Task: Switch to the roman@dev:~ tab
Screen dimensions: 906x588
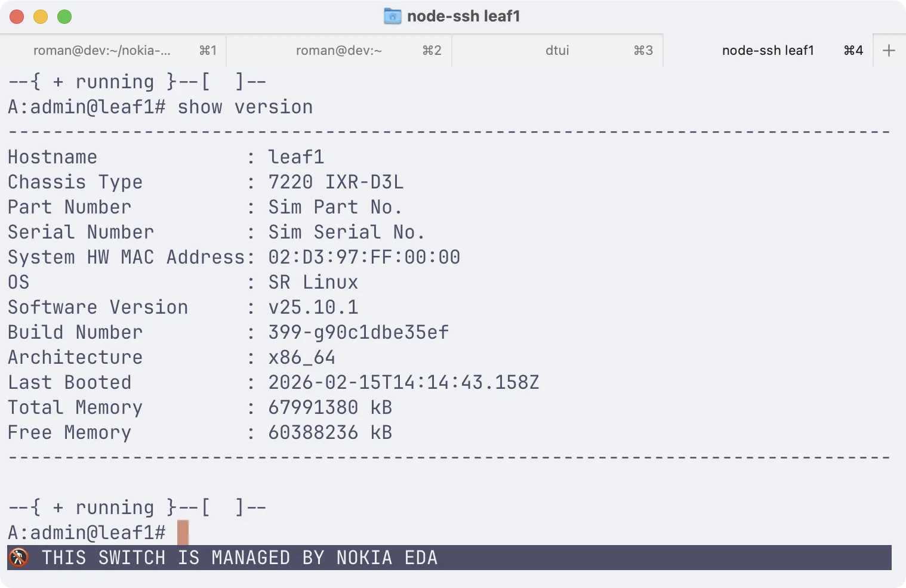Action: [339, 50]
